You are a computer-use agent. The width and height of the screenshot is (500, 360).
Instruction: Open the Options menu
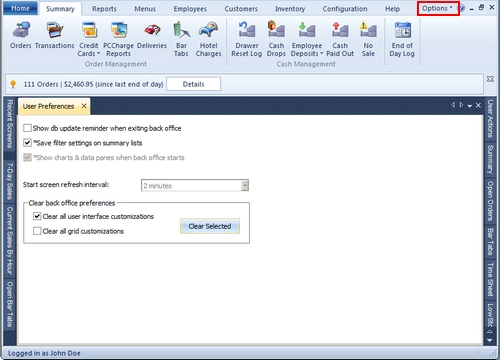tap(438, 8)
